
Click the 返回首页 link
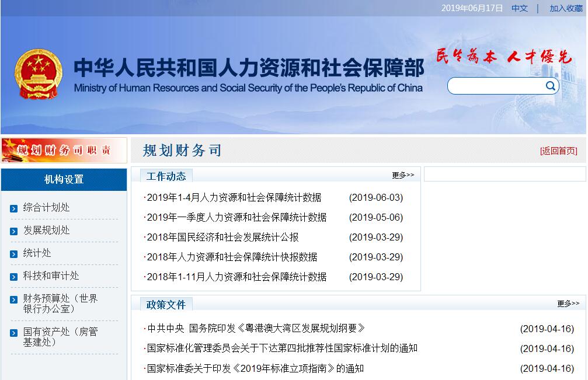(x=559, y=151)
